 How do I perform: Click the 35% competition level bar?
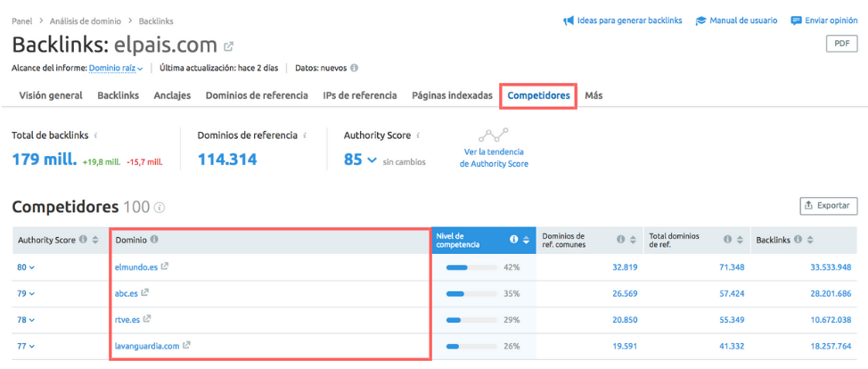tap(471, 293)
